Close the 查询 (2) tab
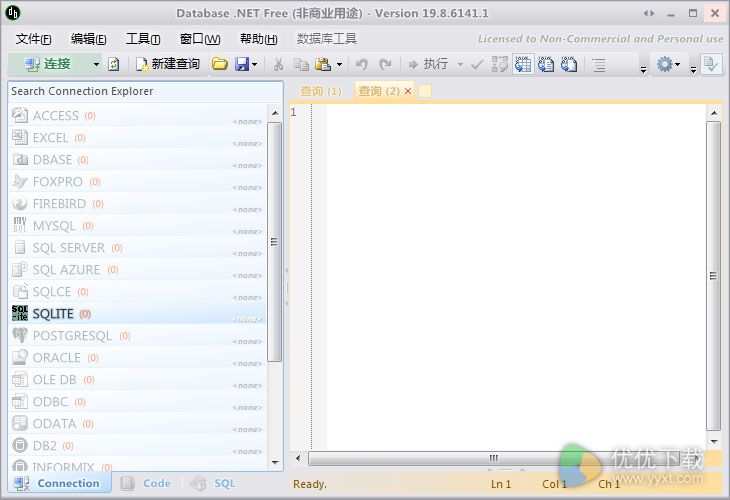The width and height of the screenshot is (730, 500). tap(408, 91)
